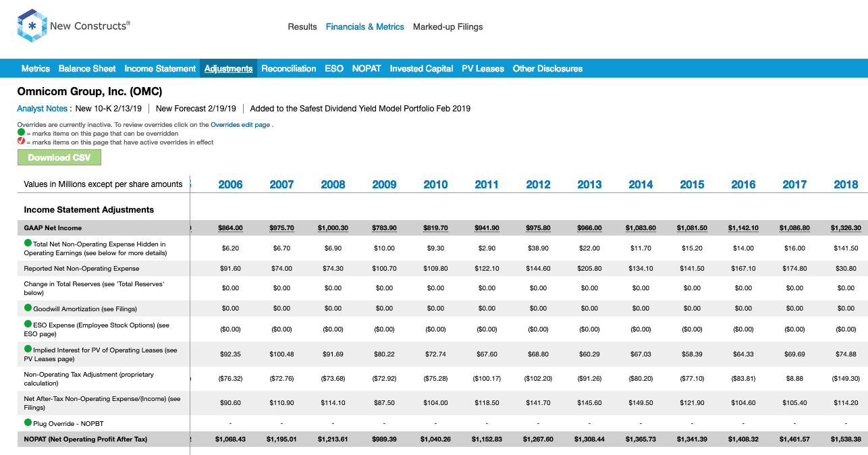Open the NOPAT tab
The image size is (868, 455).
(367, 68)
